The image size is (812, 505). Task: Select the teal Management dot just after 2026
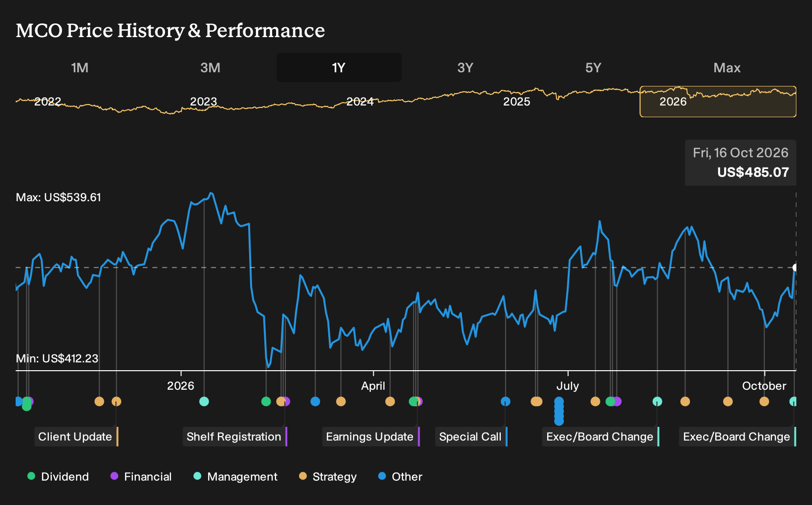(x=204, y=401)
